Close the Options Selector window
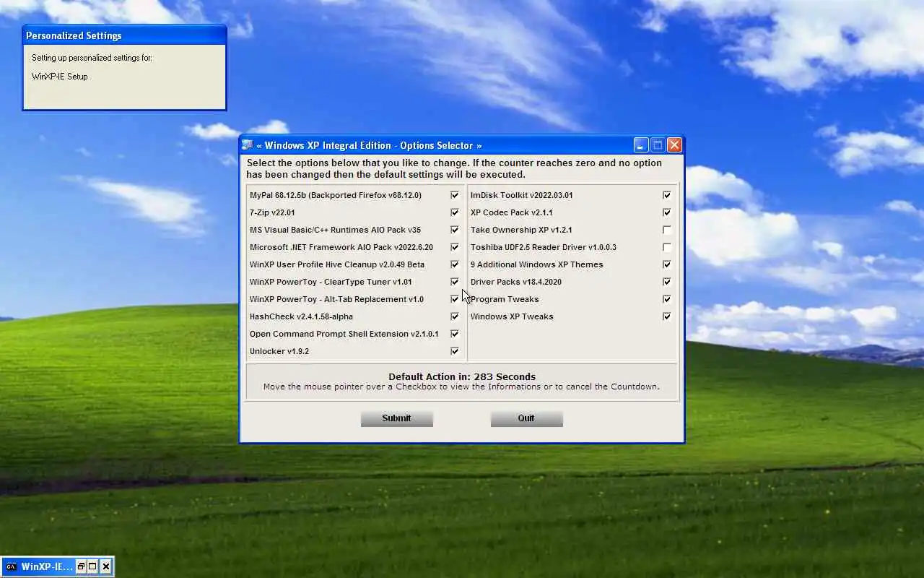 pos(674,145)
